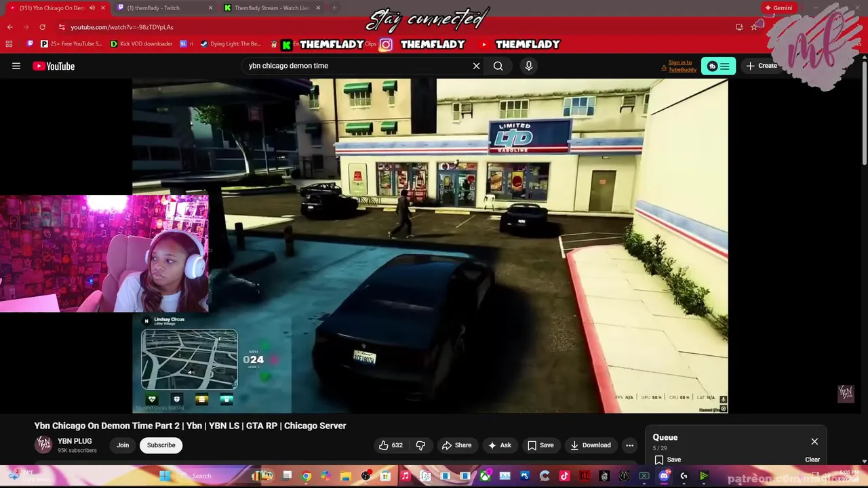Open the TubeBuddy menu button

tap(718, 66)
